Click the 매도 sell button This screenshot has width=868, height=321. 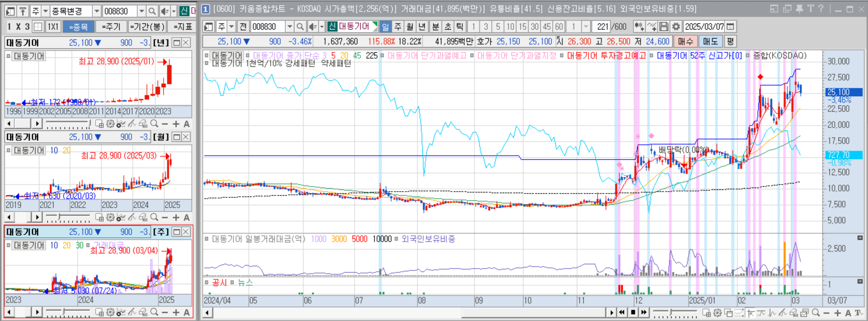point(710,41)
